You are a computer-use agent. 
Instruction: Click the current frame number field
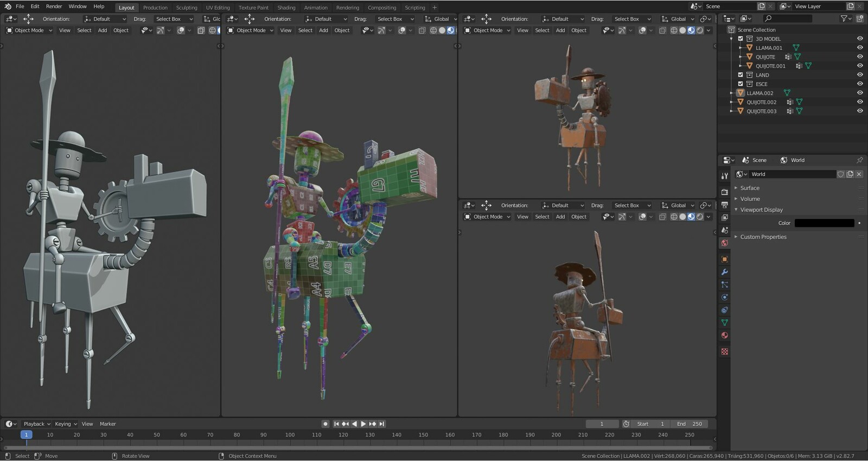click(x=602, y=424)
